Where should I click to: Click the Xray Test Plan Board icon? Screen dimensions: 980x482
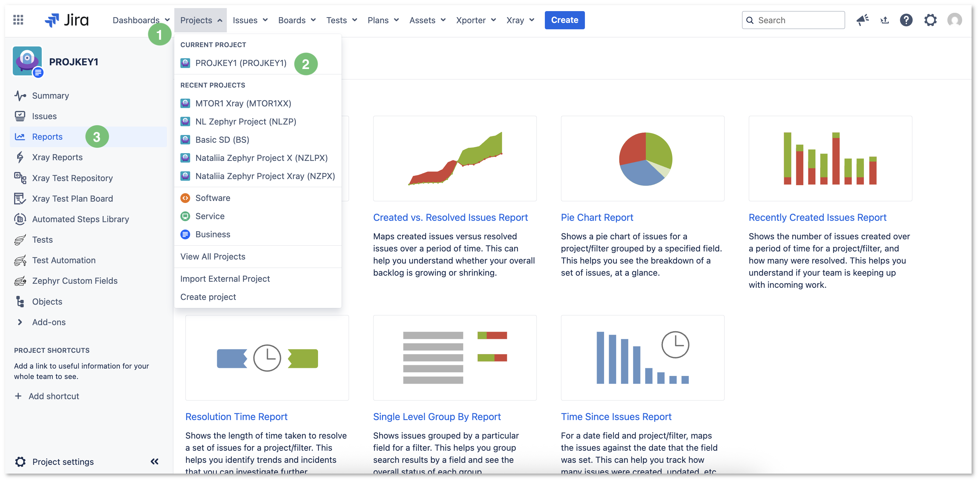click(x=20, y=199)
